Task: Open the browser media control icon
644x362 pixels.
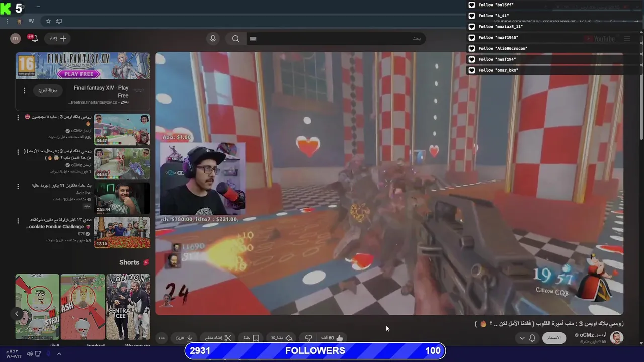Action: coord(32,21)
